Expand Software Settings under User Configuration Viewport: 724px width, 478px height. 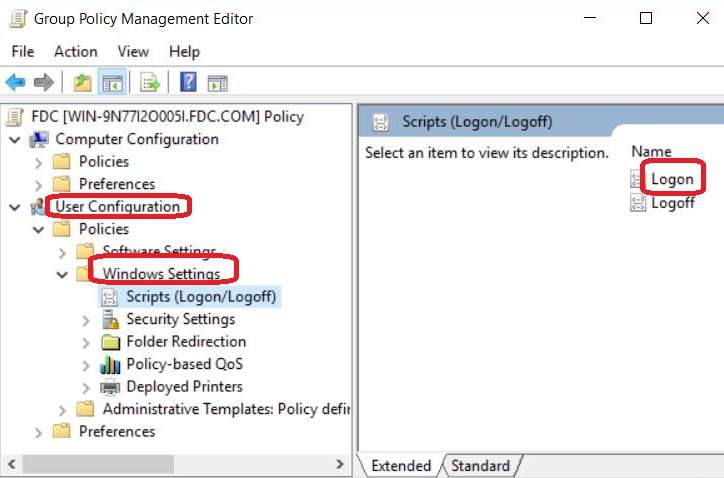click(x=62, y=251)
